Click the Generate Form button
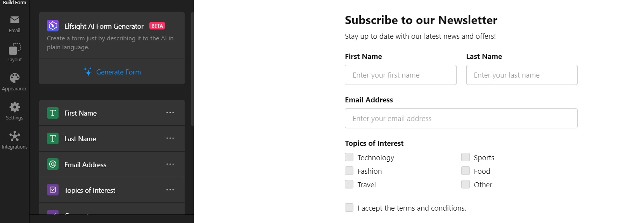The image size is (644, 223). (x=112, y=72)
